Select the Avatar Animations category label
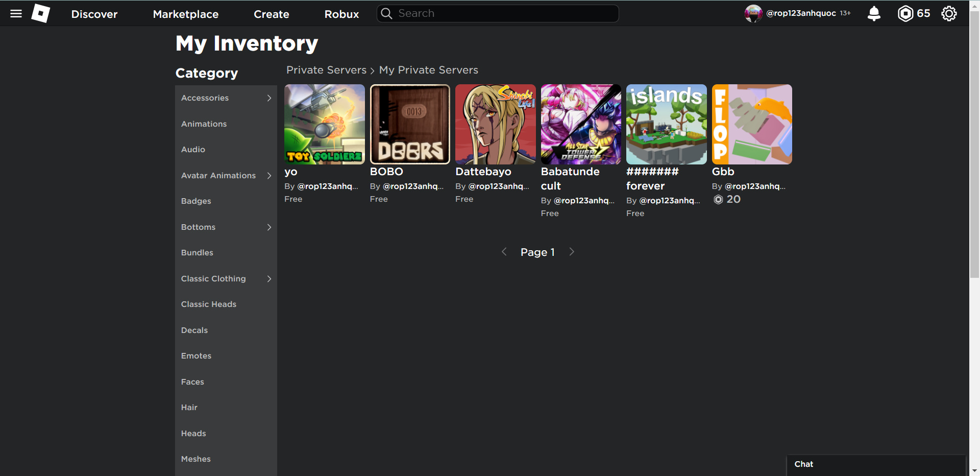This screenshot has width=980, height=476. click(218, 176)
